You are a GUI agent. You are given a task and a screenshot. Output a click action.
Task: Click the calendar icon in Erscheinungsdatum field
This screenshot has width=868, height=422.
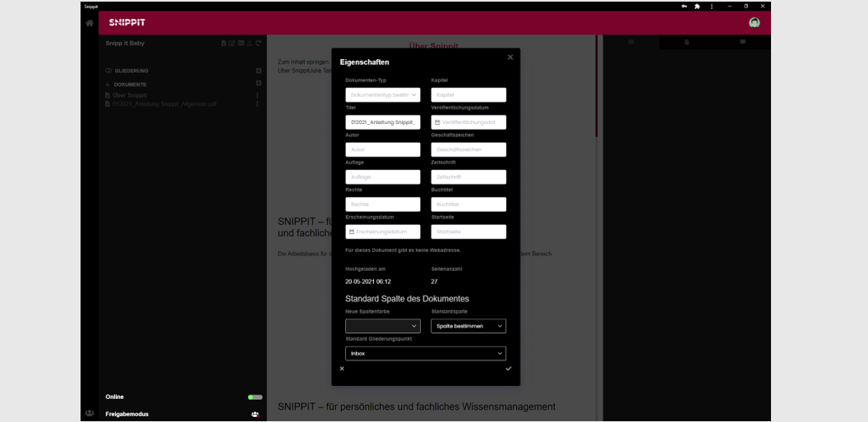pos(352,232)
